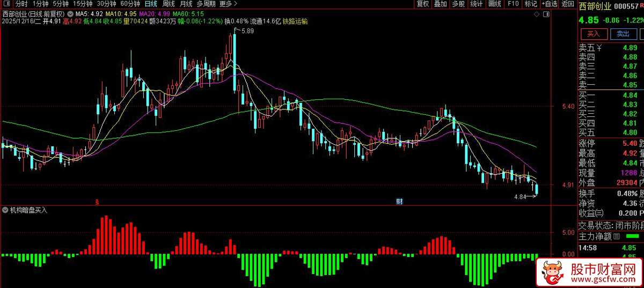This screenshot has width=644, height=288.
Task: Open the 多周期 multi-period view
Action: [206, 4]
